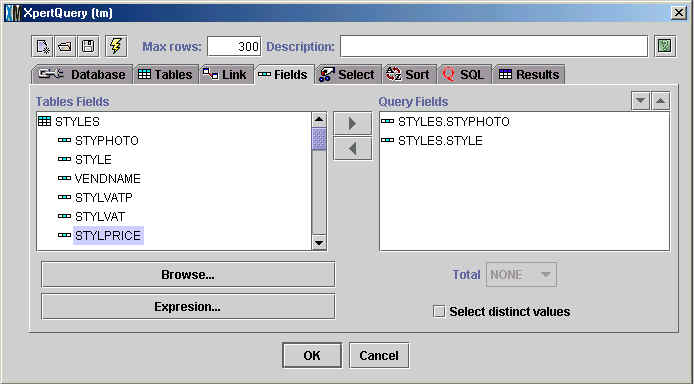This screenshot has width=694, height=384.
Task: Go to the Select tab
Action: [347, 74]
